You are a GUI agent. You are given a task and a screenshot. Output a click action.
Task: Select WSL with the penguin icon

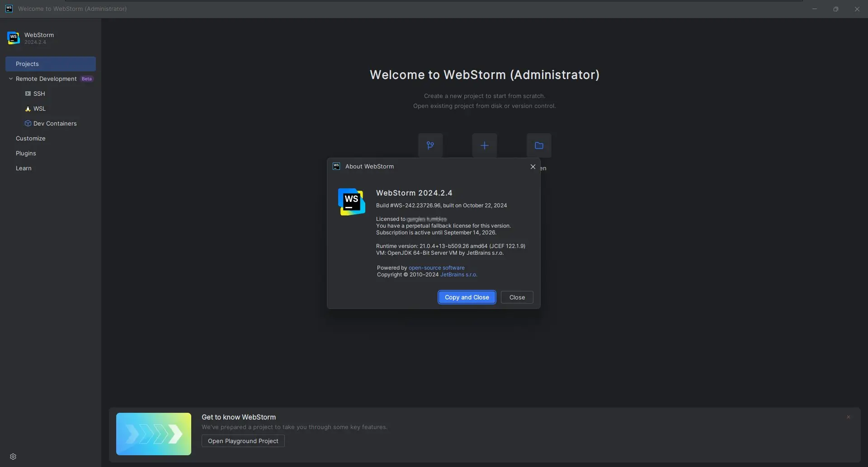pyautogui.click(x=39, y=108)
